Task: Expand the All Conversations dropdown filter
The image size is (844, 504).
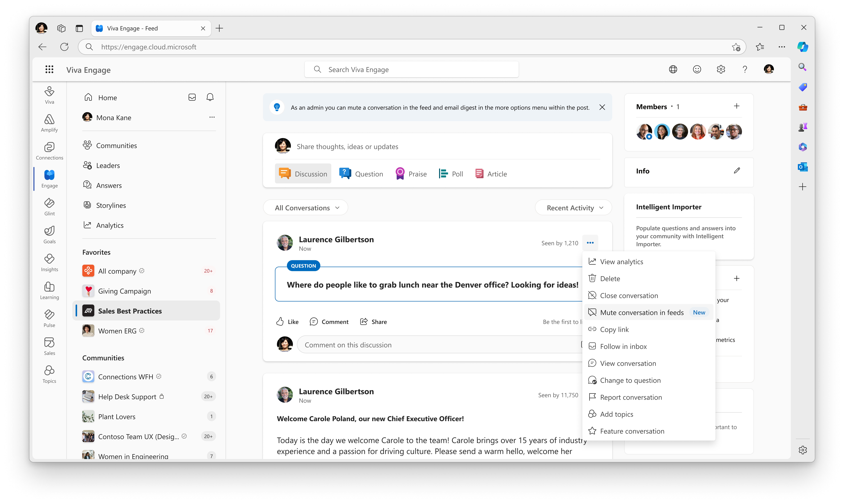Action: (306, 208)
